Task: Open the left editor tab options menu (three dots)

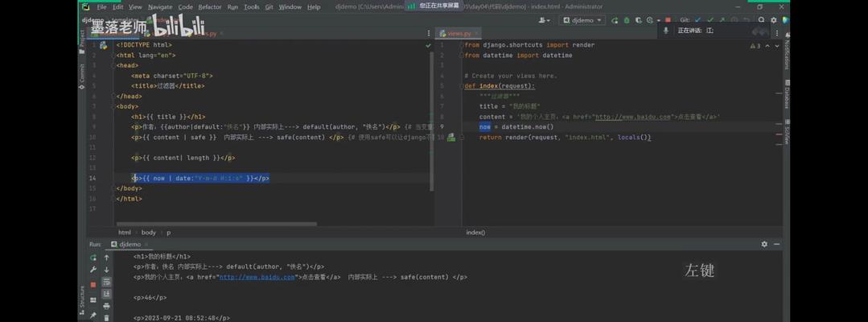Action: 429,33
